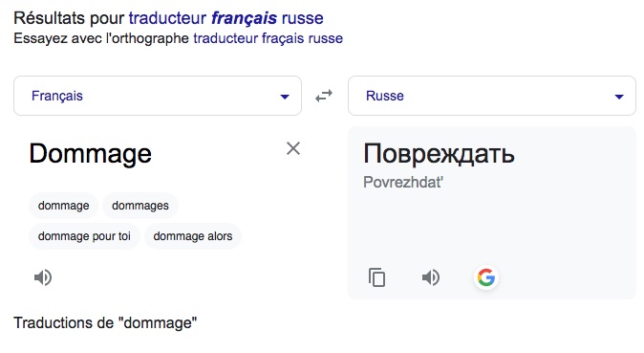Viewport: 644px width, 353px height.
Task: Choose the "dommage alors" suggestion
Action: pyautogui.click(x=193, y=236)
